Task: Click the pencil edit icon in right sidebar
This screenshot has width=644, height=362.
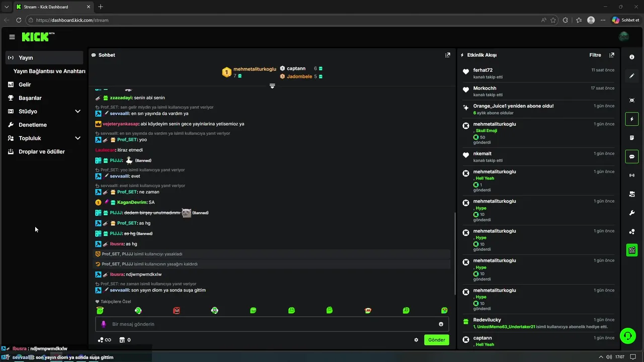Action: [632, 76]
